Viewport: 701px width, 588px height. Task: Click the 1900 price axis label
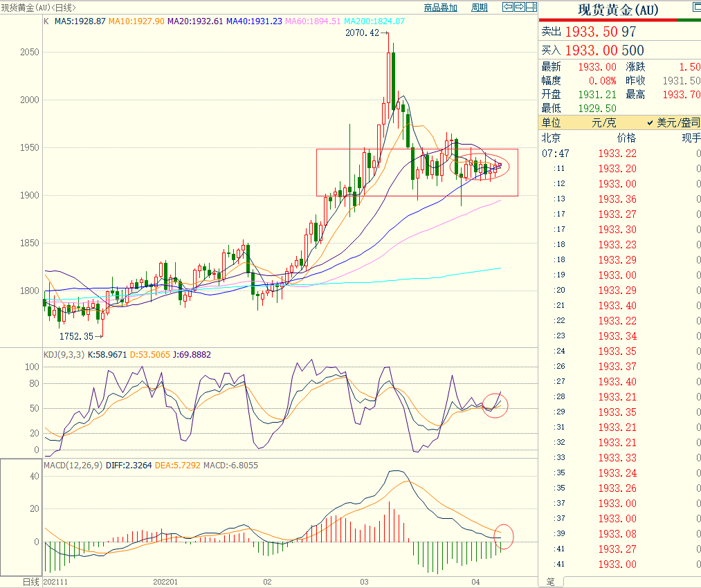(x=30, y=195)
